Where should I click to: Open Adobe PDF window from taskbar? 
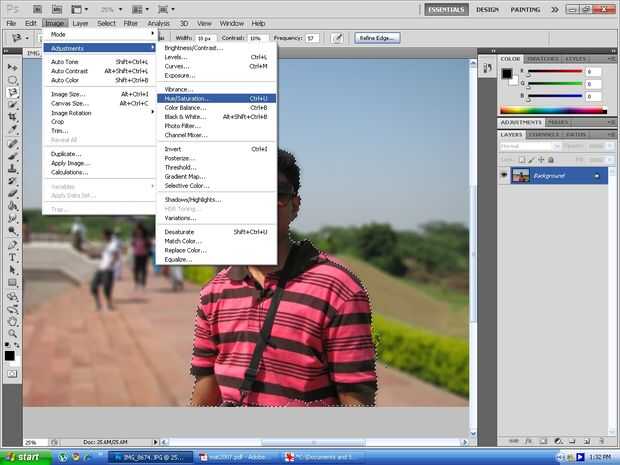click(237, 457)
